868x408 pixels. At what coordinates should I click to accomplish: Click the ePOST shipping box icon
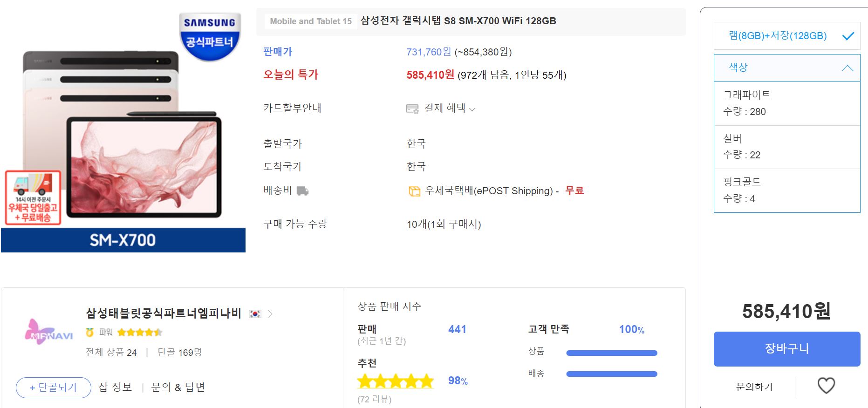coord(414,191)
